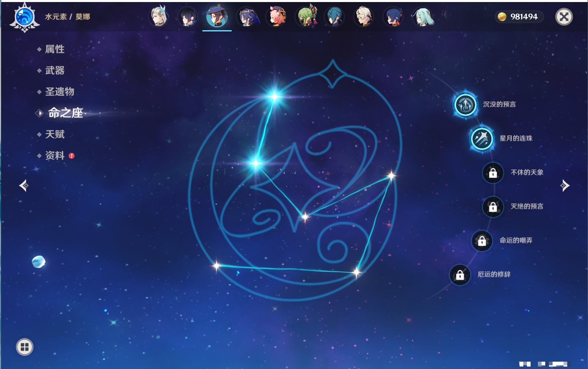Close the character screen
Image resolution: width=588 pixels, height=369 pixels.
pos(564,17)
